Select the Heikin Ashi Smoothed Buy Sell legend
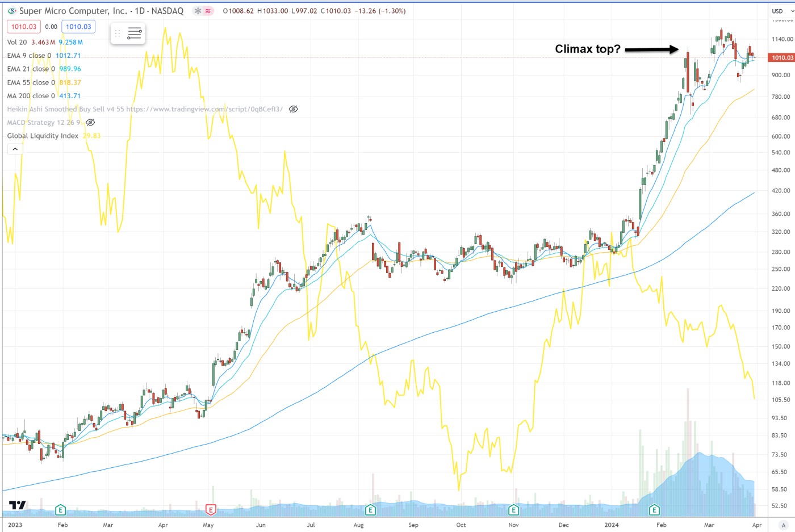This screenshot has width=795, height=532. [x=145, y=109]
